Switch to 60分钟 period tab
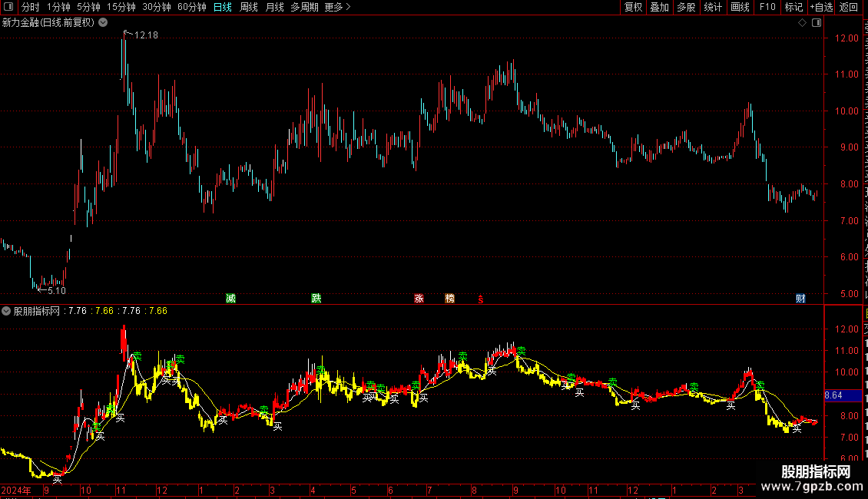The width and height of the screenshot is (868, 499). point(191,7)
